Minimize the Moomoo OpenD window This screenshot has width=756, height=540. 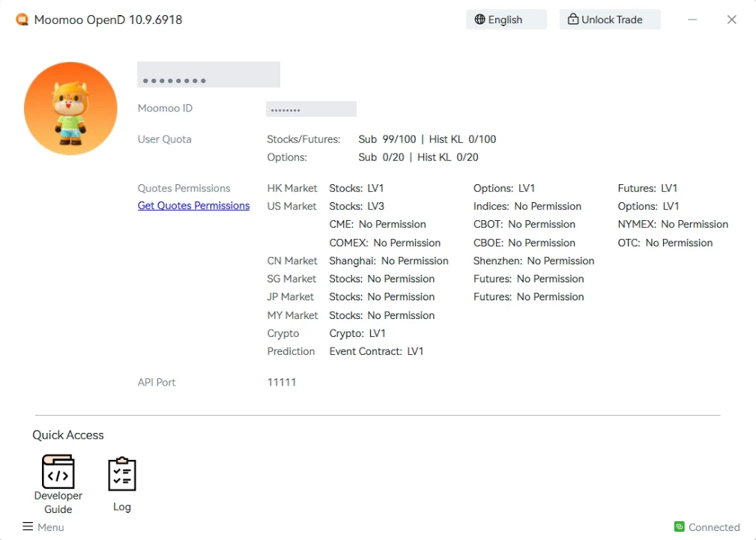(692, 19)
